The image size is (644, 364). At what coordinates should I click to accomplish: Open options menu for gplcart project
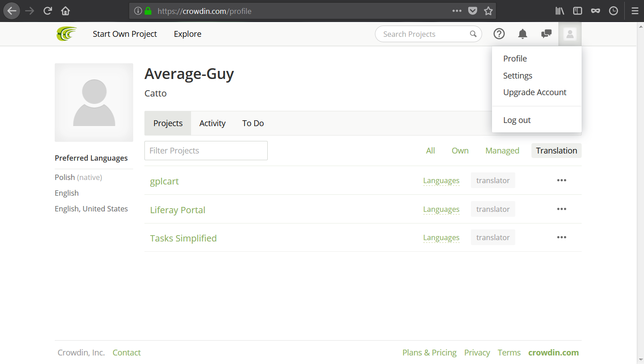[x=561, y=180]
